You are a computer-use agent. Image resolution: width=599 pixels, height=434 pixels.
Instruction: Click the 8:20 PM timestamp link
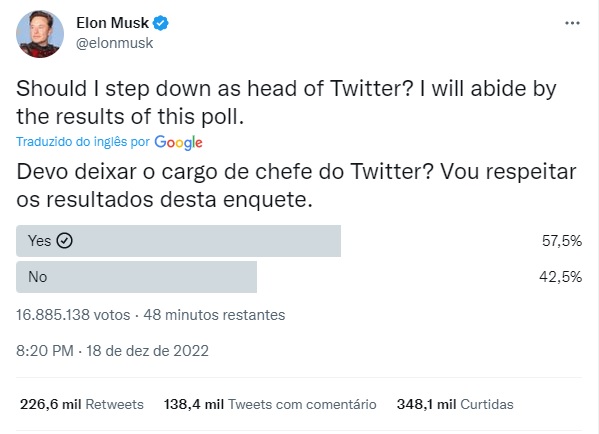pyautogui.click(x=45, y=351)
